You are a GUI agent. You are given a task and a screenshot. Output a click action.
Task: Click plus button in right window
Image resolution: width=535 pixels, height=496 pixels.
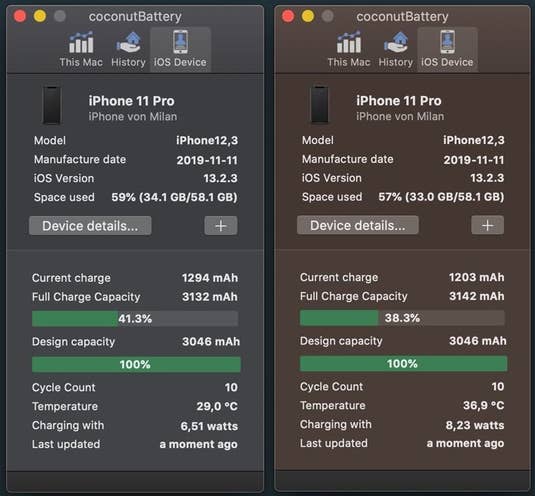click(x=488, y=225)
